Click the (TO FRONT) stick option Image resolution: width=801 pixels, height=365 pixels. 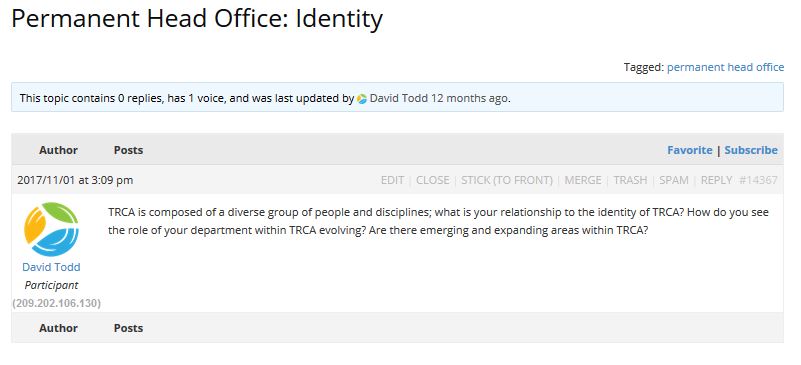pos(522,180)
